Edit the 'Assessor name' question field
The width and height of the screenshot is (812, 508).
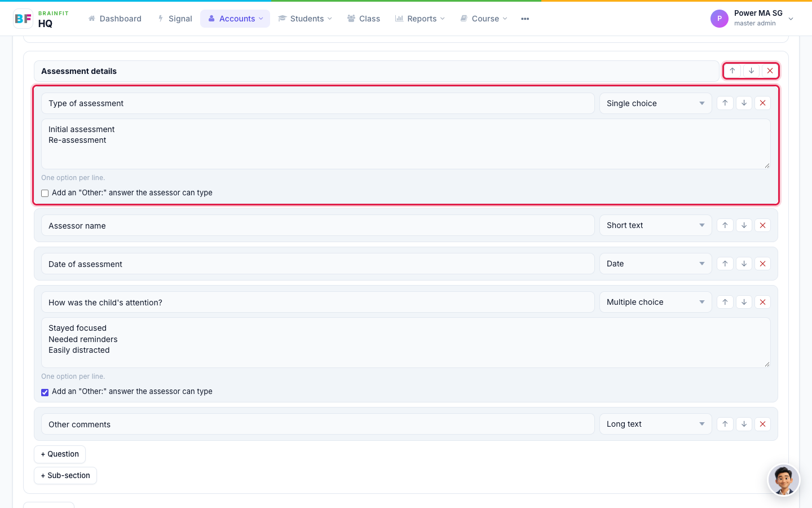click(x=318, y=225)
